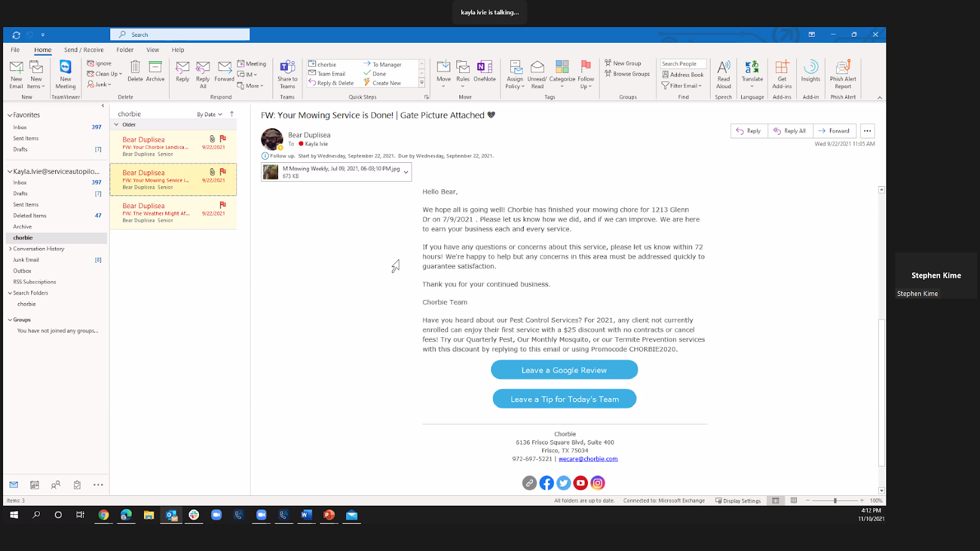Toggle flag on 'Your Chorbie Landsca...' message
Viewport: 980px width, 551px height.
point(223,139)
